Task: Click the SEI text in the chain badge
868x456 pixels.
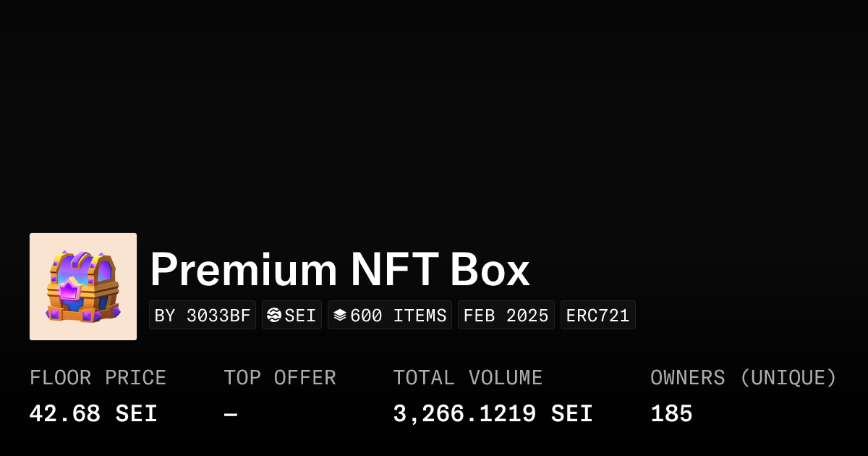Action: 300,316
